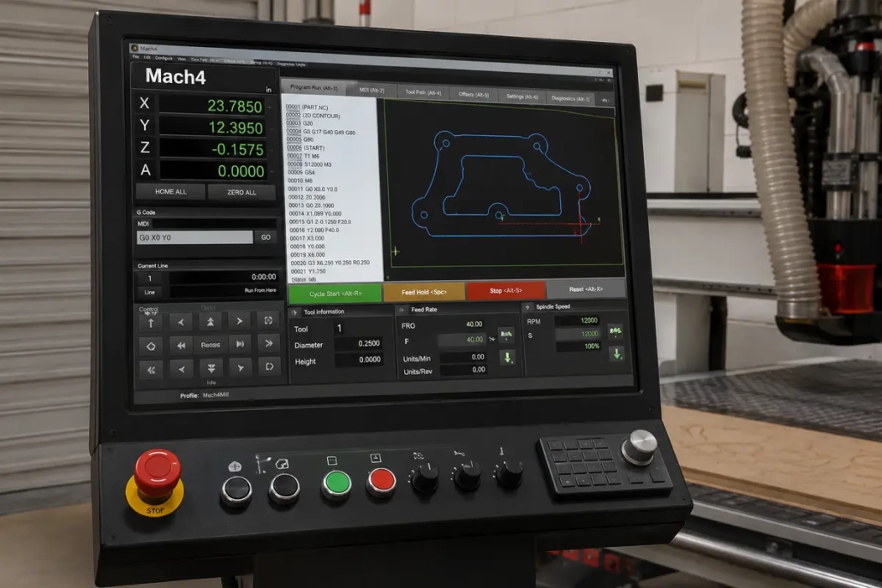882x588 pixels.
Task: Open the tab overflow arrow after Diagnostics
Action: [605, 100]
